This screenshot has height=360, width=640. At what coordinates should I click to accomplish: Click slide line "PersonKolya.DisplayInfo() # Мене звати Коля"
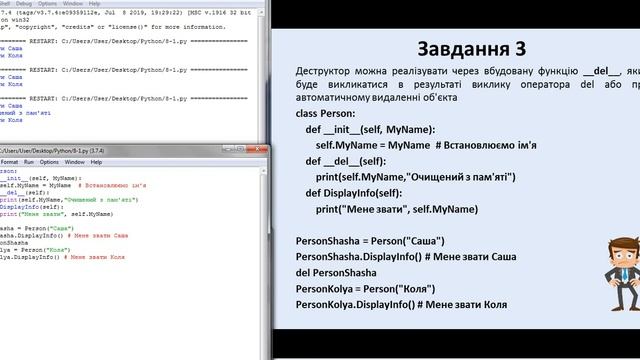(x=401, y=305)
